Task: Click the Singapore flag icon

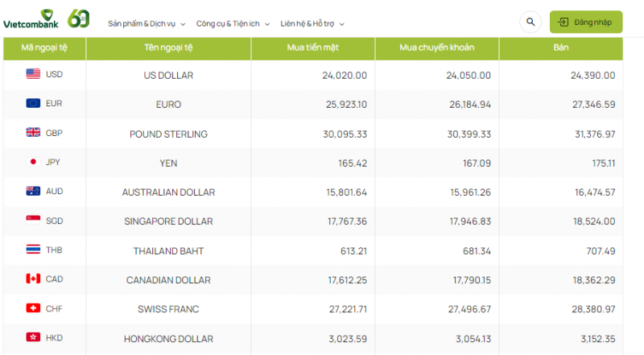Action: coord(33,221)
